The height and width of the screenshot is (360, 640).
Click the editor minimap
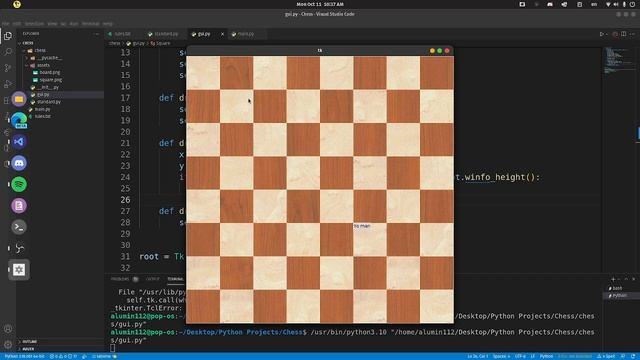point(619,60)
